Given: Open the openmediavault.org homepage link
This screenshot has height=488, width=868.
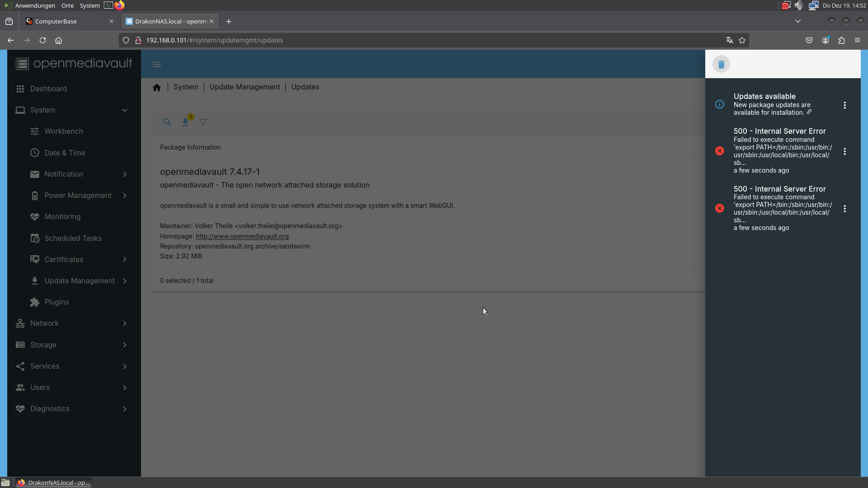Looking at the screenshot, I should click(x=242, y=236).
